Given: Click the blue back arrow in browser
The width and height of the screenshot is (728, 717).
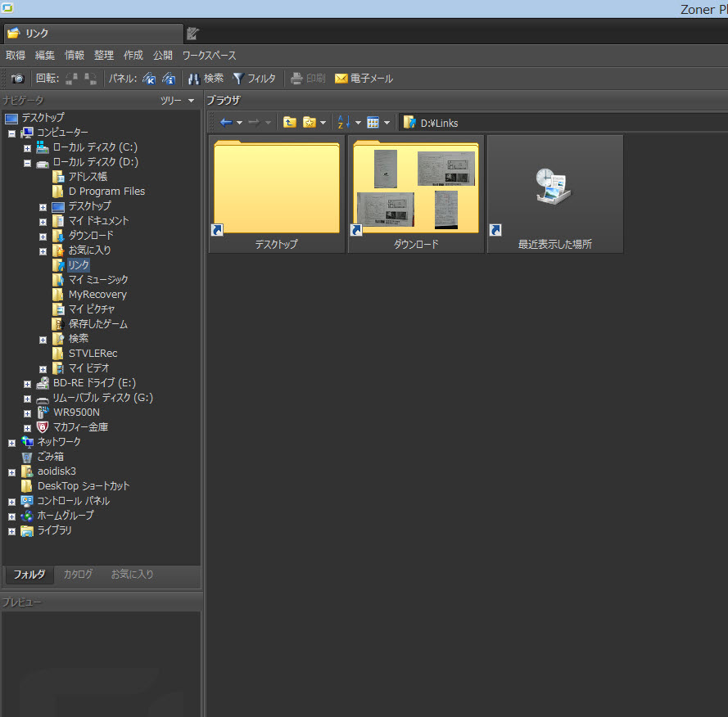Looking at the screenshot, I should coord(226,123).
